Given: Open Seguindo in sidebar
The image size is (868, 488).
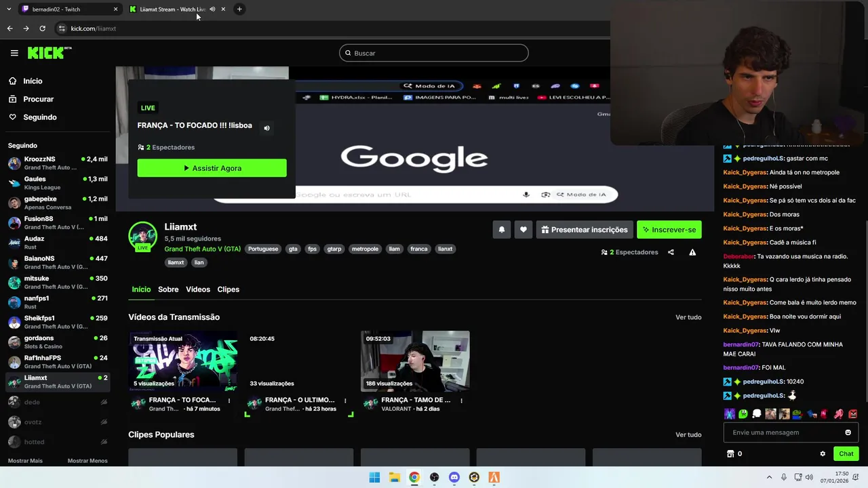Looking at the screenshot, I should [x=40, y=117].
